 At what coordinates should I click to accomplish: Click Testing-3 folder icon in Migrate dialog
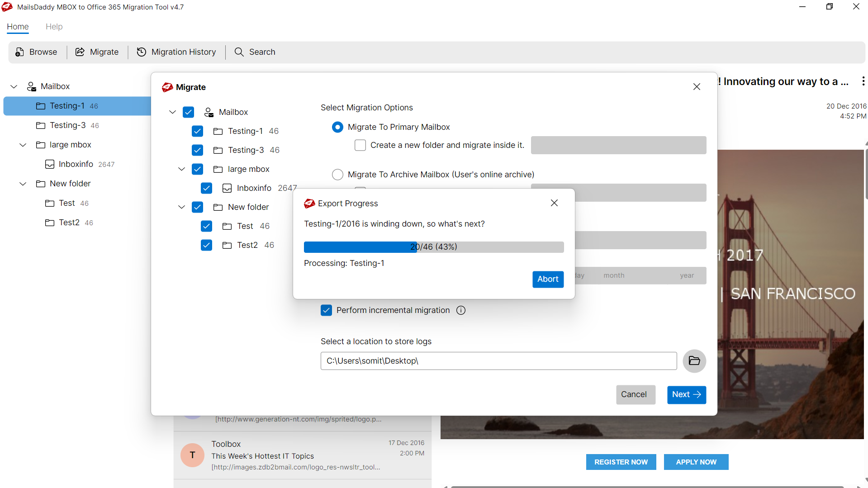[218, 150]
